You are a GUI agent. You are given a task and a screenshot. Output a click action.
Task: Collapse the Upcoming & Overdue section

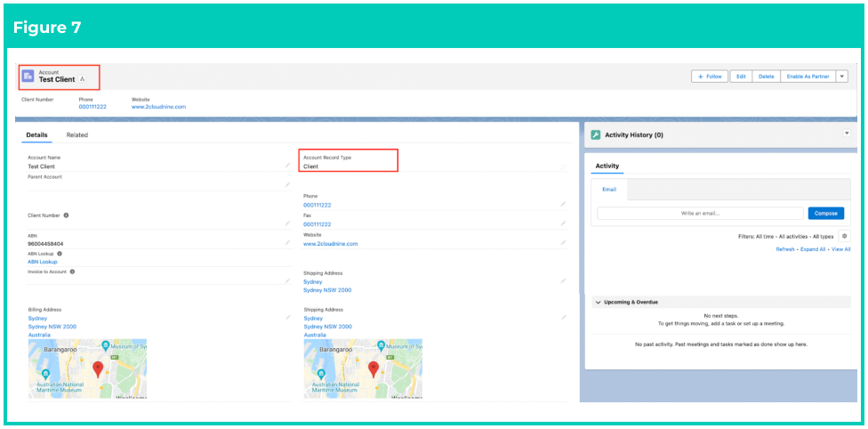(x=599, y=302)
